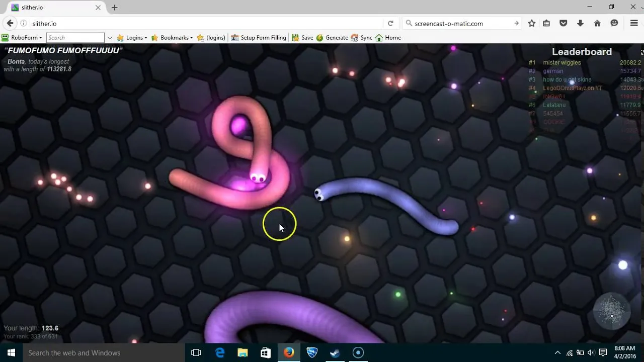This screenshot has width=644, height=362.
Task: Open battery status tray icon
Action: pos(580,353)
